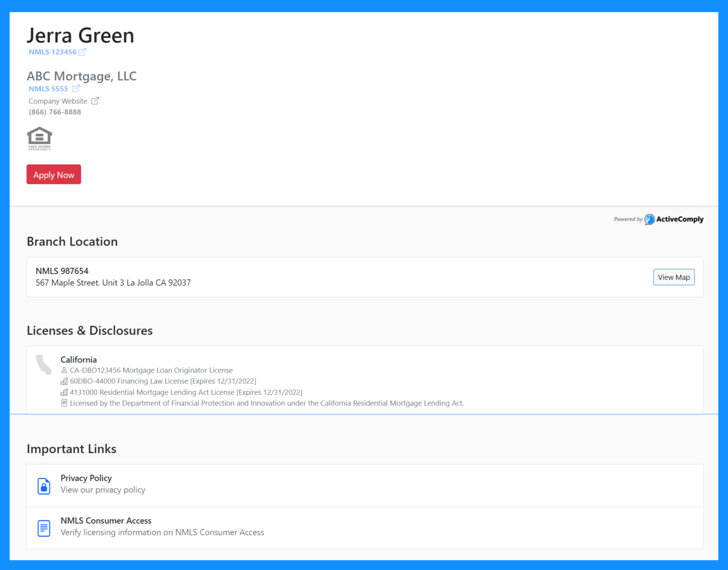The image size is (728, 570).
Task: Open NMLS Consumer Access link title
Action: (x=106, y=521)
